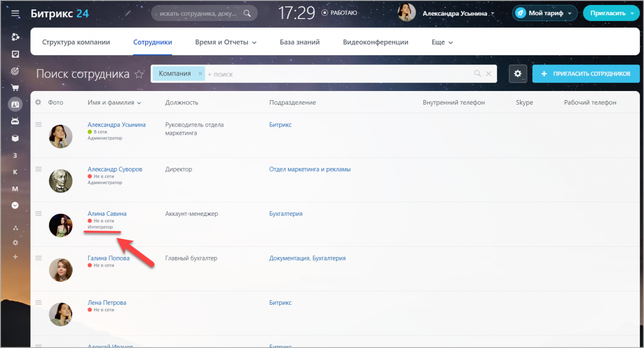The width and height of the screenshot is (644, 348).
Task: Click Александр Суворов's profile photo
Action: (x=61, y=181)
